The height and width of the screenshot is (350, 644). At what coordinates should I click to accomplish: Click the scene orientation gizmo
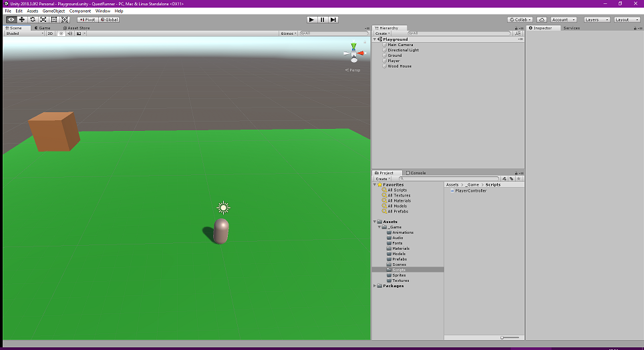[354, 52]
